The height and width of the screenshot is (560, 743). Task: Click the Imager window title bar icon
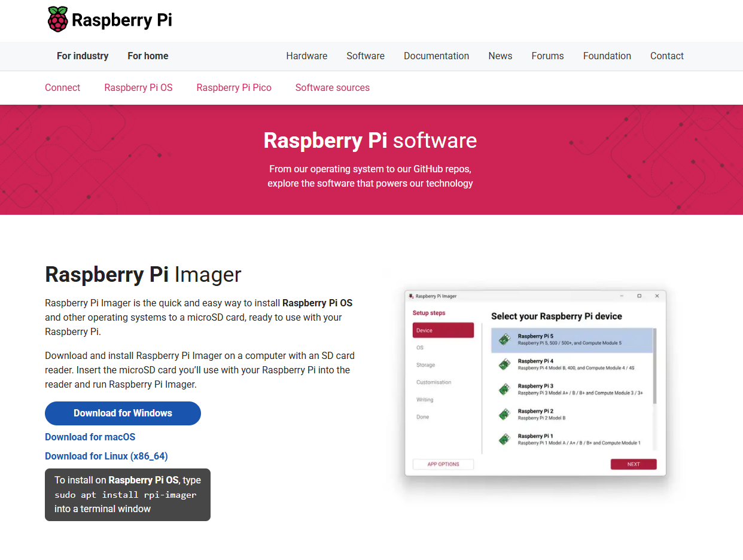(411, 296)
